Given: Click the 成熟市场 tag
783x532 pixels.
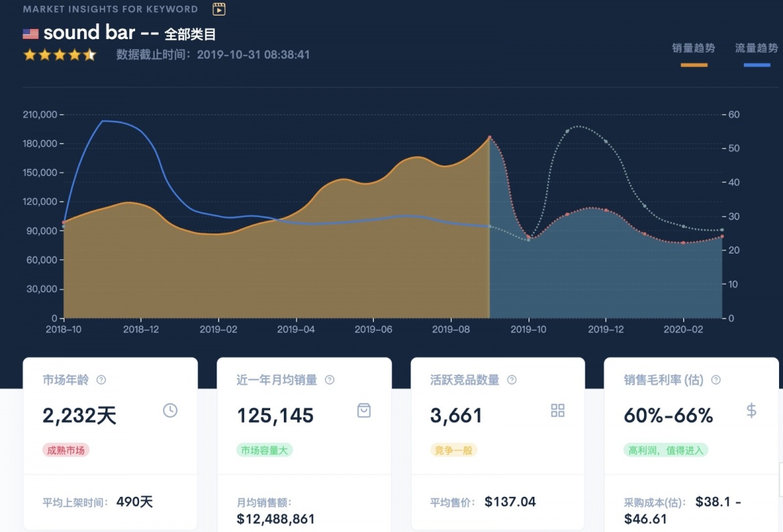Looking at the screenshot, I should tap(66, 450).
